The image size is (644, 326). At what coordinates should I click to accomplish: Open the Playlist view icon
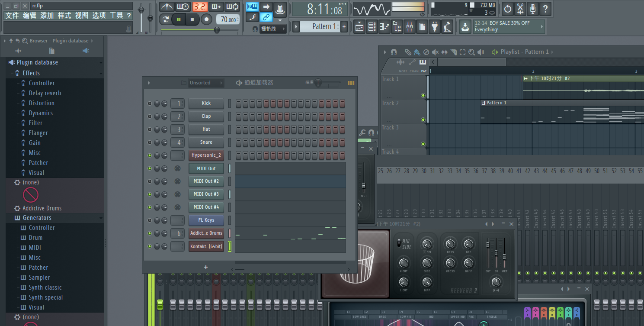(x=359, y=27)
